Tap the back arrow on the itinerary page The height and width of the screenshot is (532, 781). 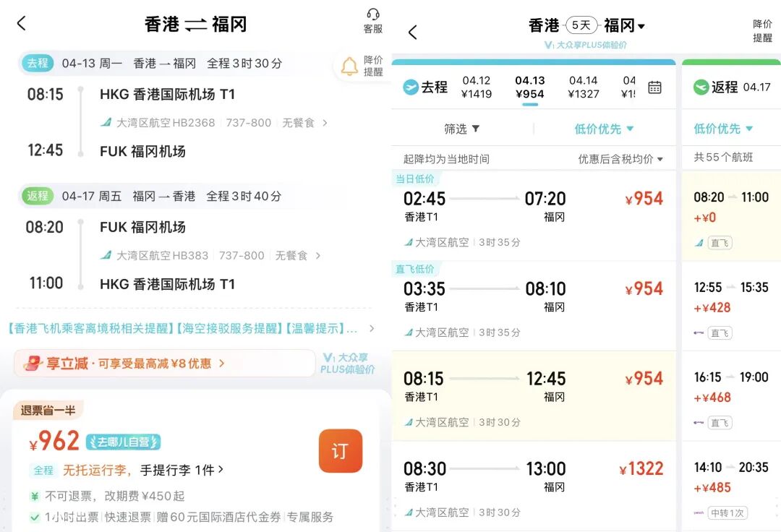(x=21, y=23)
